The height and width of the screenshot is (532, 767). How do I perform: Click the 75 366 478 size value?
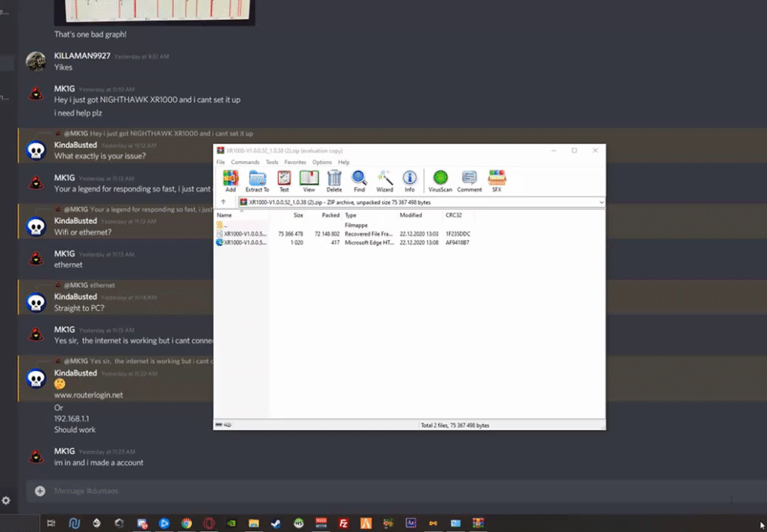291,235
